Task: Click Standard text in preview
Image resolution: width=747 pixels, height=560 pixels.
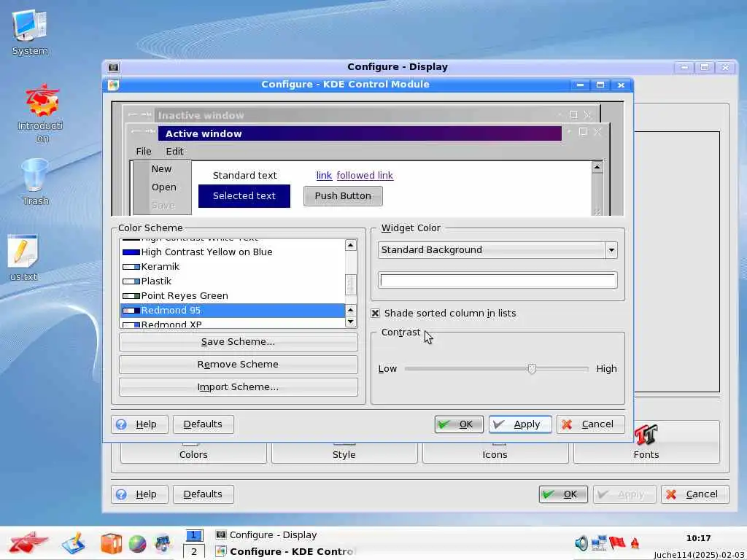Action: pos(245,175)
